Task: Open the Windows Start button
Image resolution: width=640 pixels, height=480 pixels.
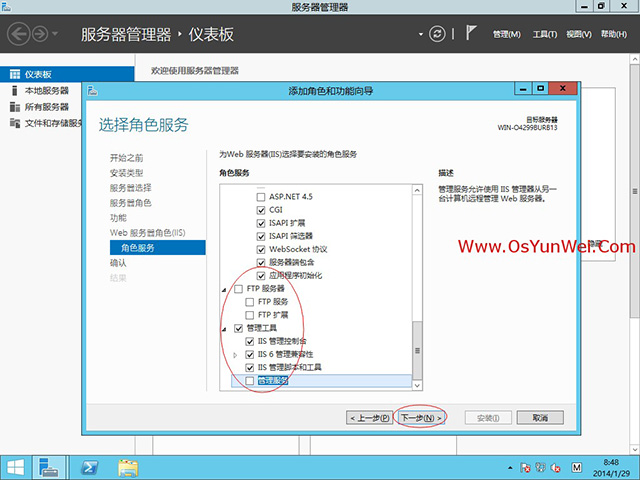Action: point(16,468)
